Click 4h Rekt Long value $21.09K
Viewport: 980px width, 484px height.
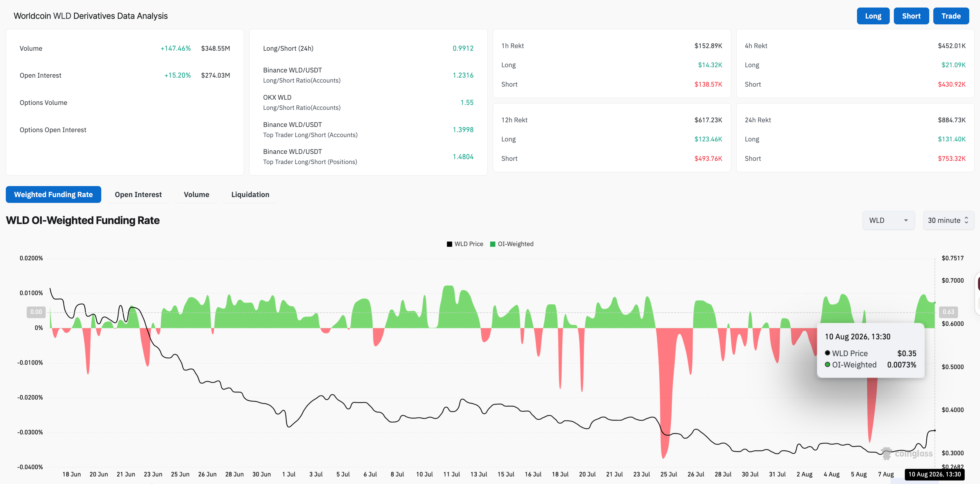point(953,65)
